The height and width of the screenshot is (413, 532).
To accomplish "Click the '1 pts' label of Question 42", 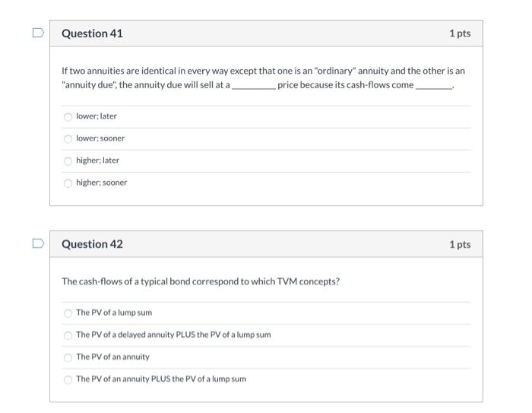I will click(x=459, y=244).
